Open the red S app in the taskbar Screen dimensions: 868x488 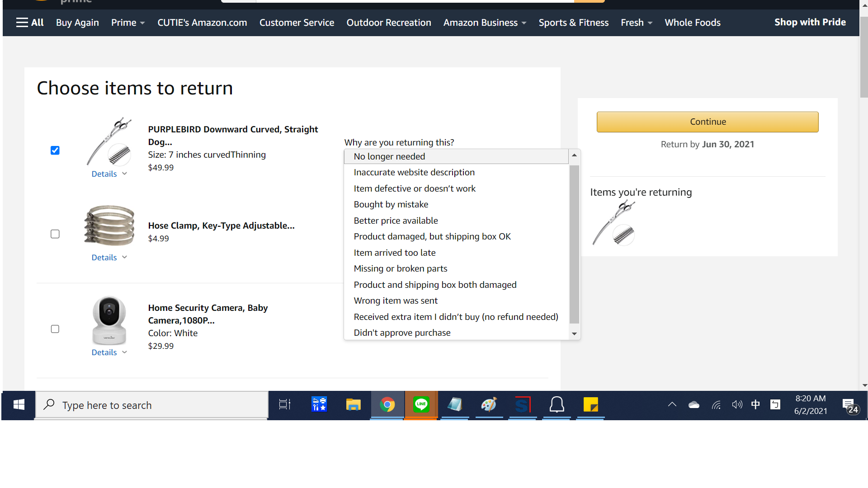[523, 405]
